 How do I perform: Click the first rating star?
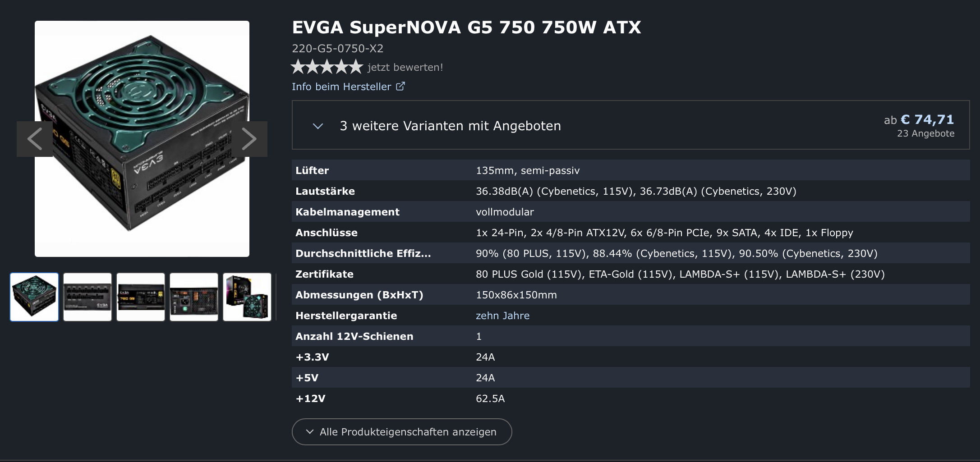[x=299, y=67]
